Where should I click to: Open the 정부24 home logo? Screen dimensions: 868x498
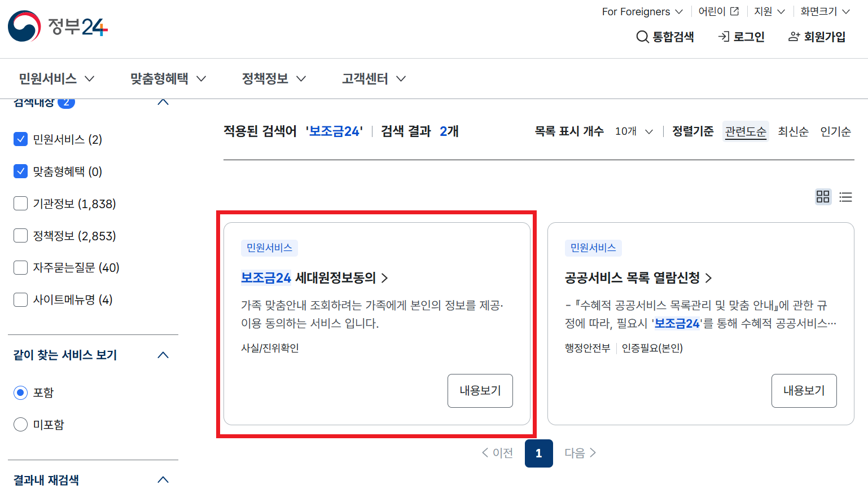click(x=58, y=26)
